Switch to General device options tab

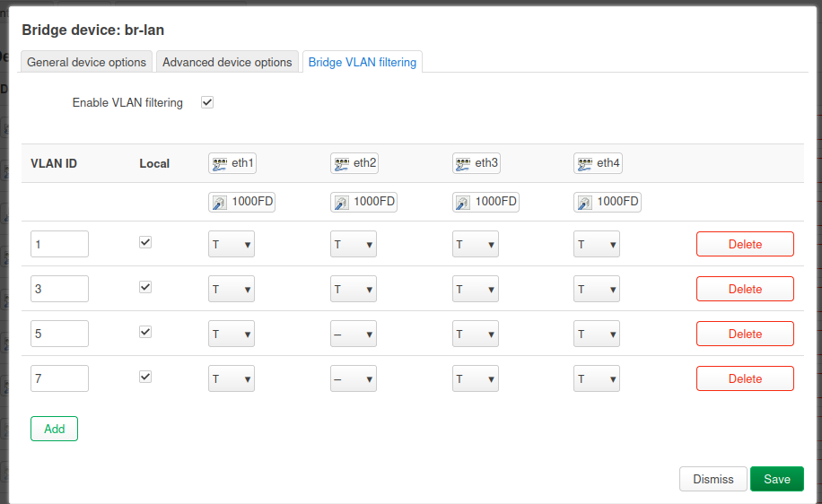tap(87, 62)
